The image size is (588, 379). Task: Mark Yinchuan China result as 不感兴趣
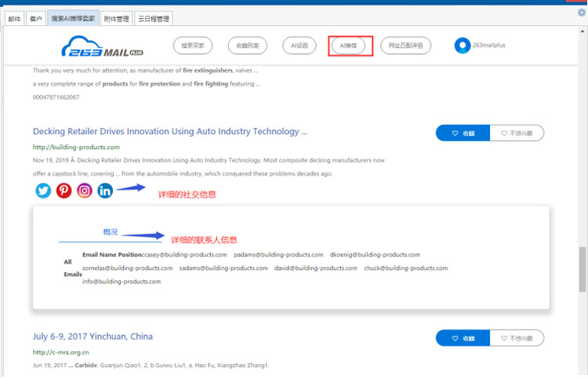[x=517, y=338]
